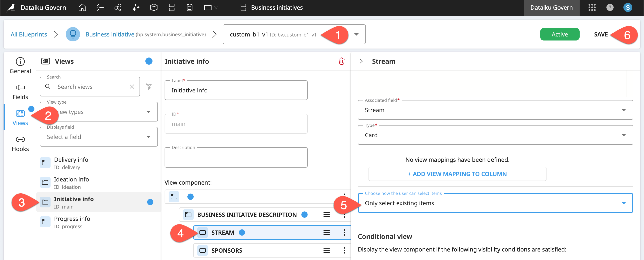Click the All Blueprints breadcrumb link
The width and height of the screenshot is (644, 260).
click(x=29, y=34)
